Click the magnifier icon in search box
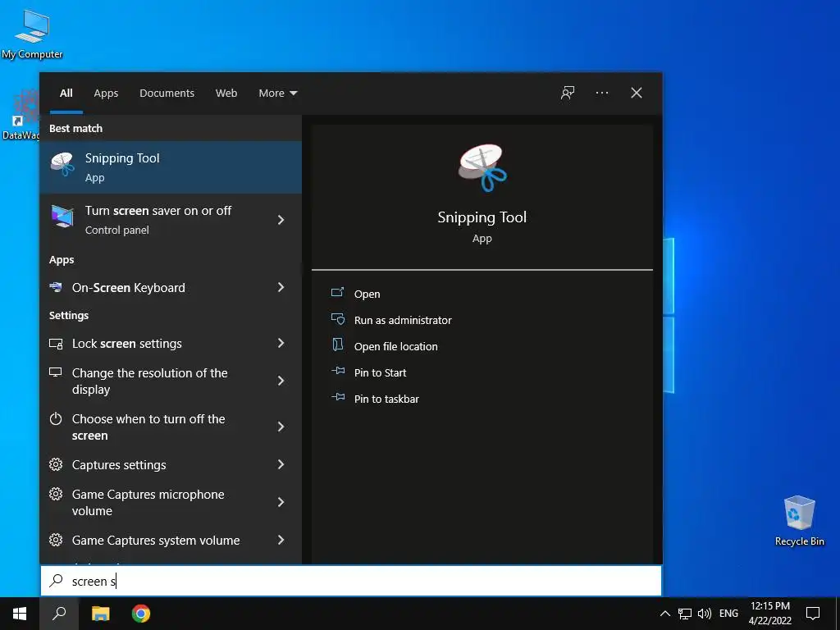Screen dimensions: 840x630 click(x=57, y=580)
